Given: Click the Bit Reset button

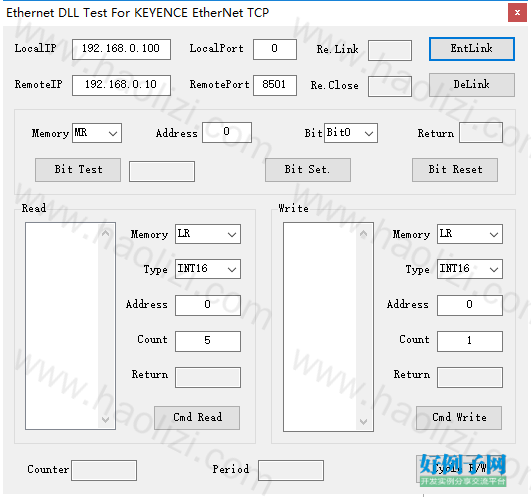Looking at the screenshot, I should 455,170.
